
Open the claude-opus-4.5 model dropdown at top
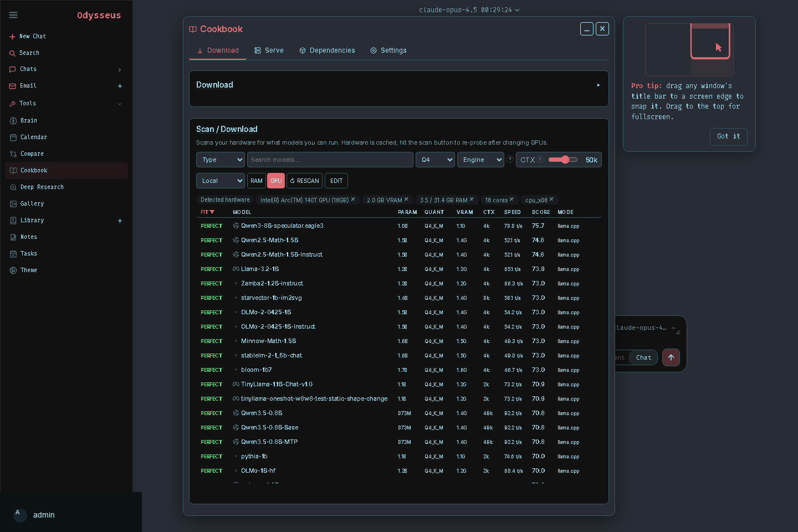click(469, 10)
